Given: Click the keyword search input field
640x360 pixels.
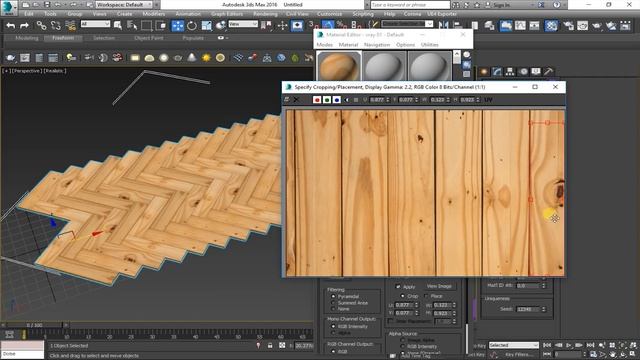Looking at the screenshot, I should tap(410, 5).
